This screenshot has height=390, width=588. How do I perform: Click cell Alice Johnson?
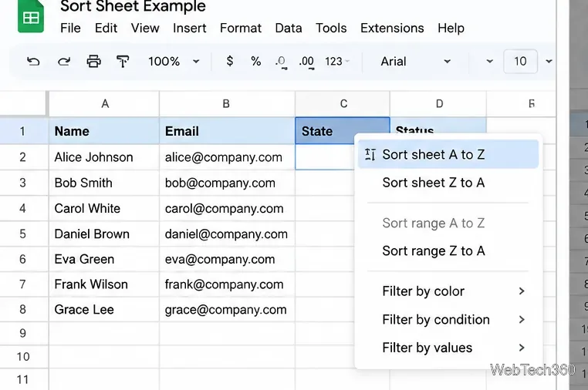[x=104, y=157]
